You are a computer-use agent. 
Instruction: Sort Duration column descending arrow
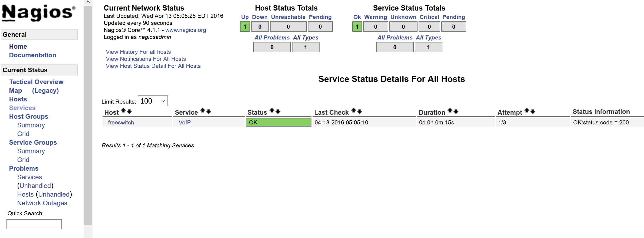(456, 111)
